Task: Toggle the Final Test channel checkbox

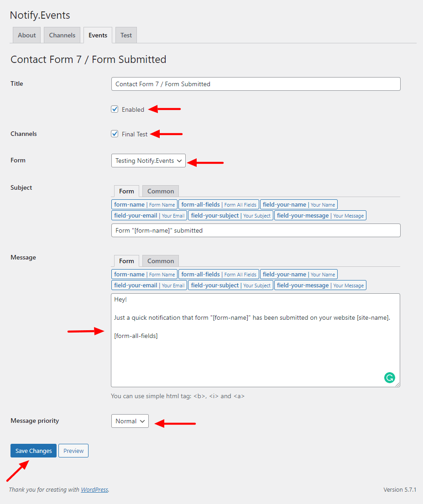Action: tap(115, 134)
